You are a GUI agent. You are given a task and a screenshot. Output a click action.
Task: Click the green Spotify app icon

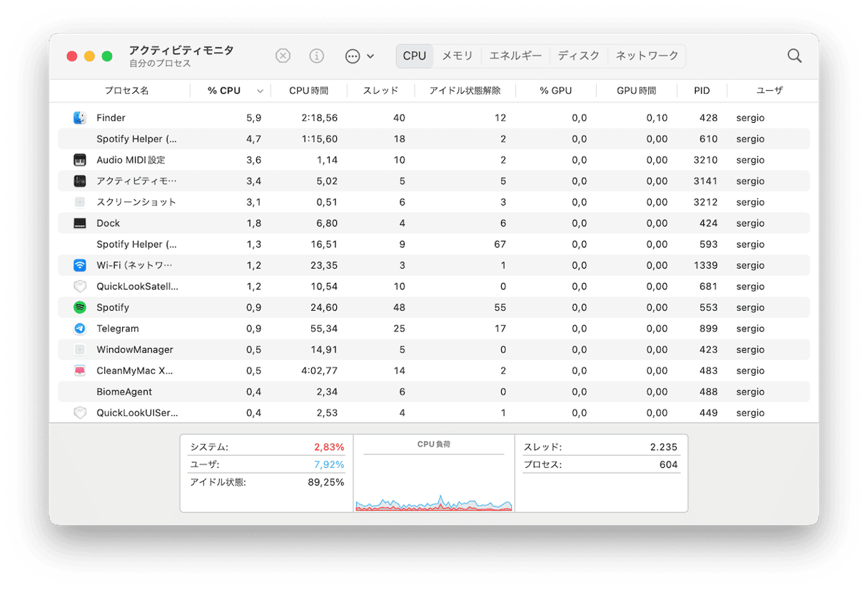coord(80,308)
